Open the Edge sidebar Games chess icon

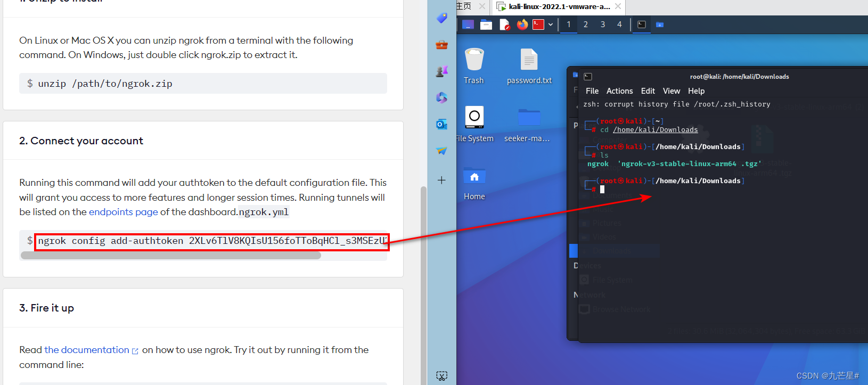tap(441, 71)
